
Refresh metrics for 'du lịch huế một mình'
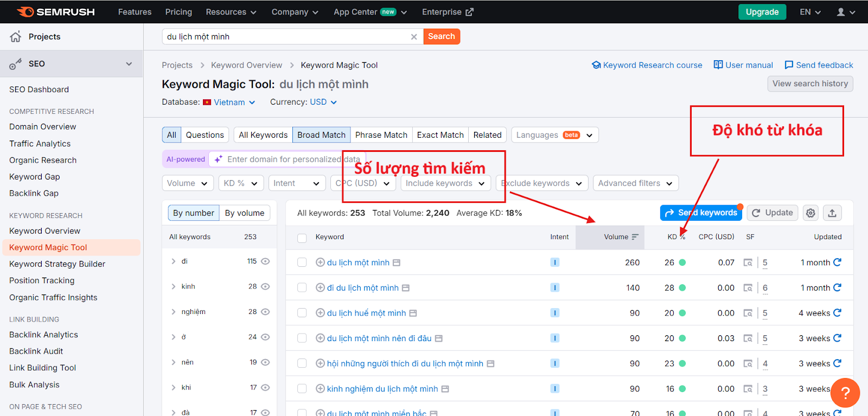tap(837, 313)
